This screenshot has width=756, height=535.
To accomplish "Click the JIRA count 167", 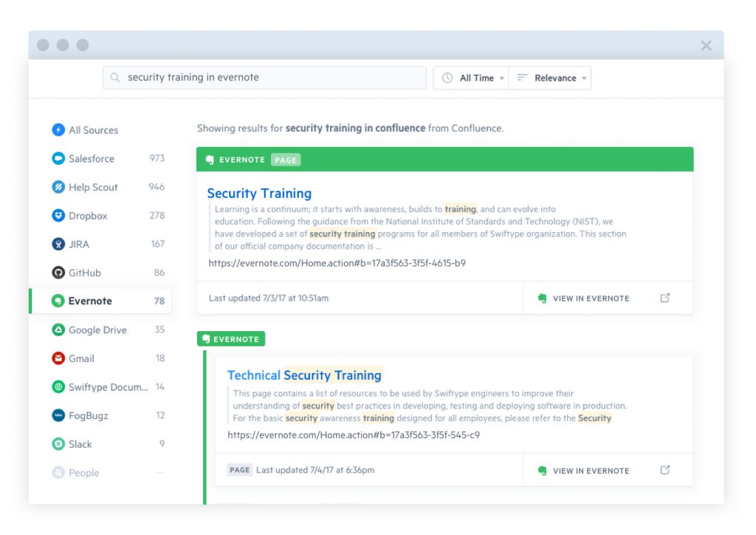I will [x=158, y=244].
